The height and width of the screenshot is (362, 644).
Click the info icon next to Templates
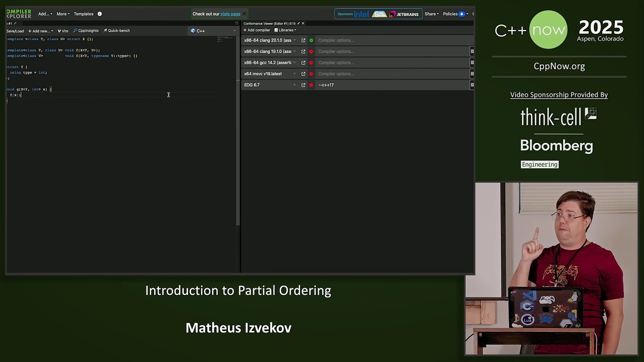pyautogui.click(x=99, y=14)
